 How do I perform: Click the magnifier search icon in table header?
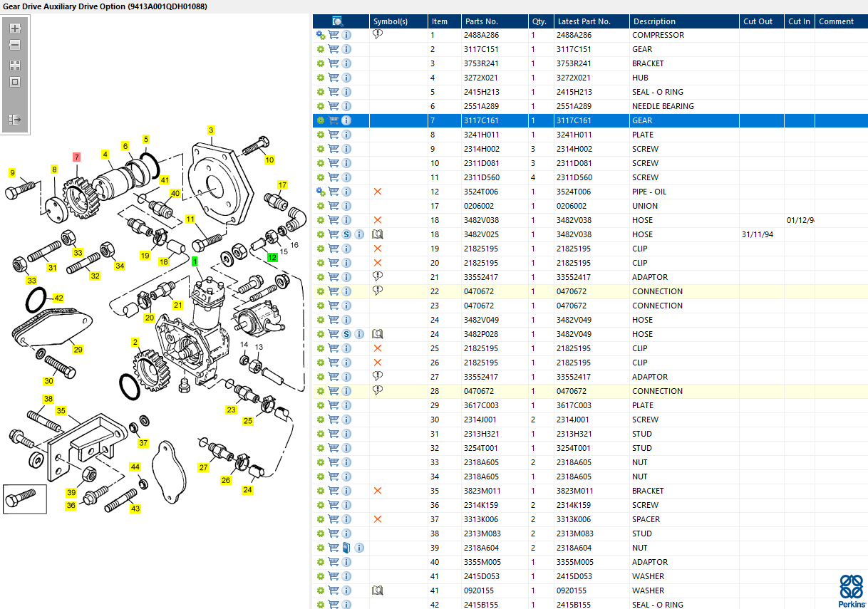(338, 21)
